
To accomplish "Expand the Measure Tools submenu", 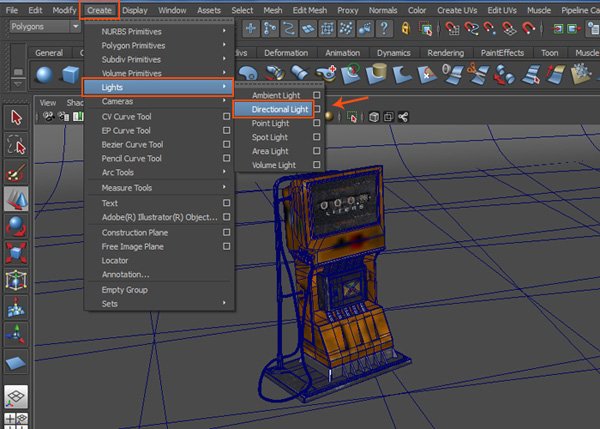I will [x=158, y=188].
